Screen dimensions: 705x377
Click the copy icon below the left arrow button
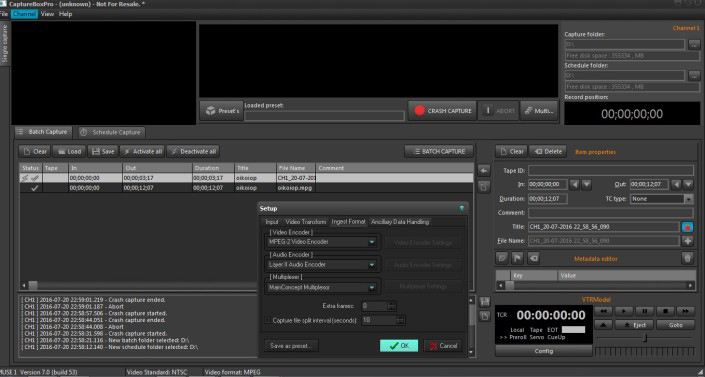tap(484, 186)
